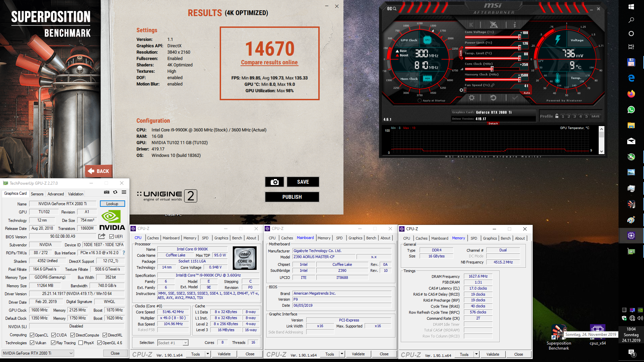Viewport: 644px width, 362px height.
Task: Expand the Tools dropdown arrow in CPU-Z
Action: pyautogui.click(x=207, y=354)
